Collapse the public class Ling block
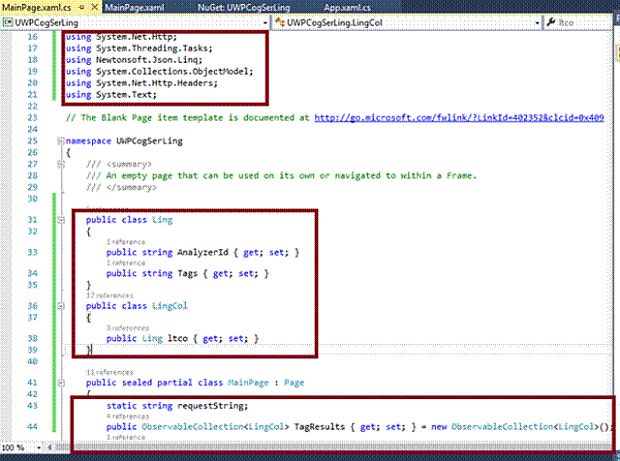Viewport: 620px width, 461px height. (61, 220)
